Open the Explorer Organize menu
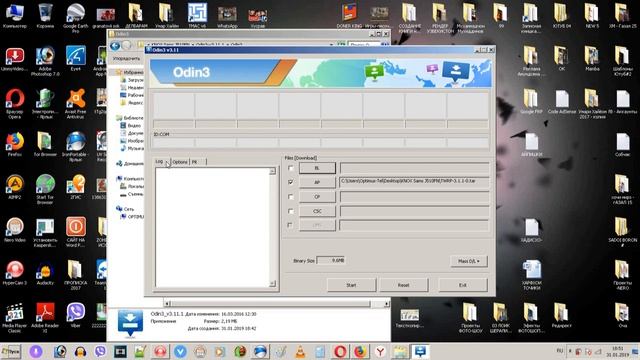 (x=126, y=58)
